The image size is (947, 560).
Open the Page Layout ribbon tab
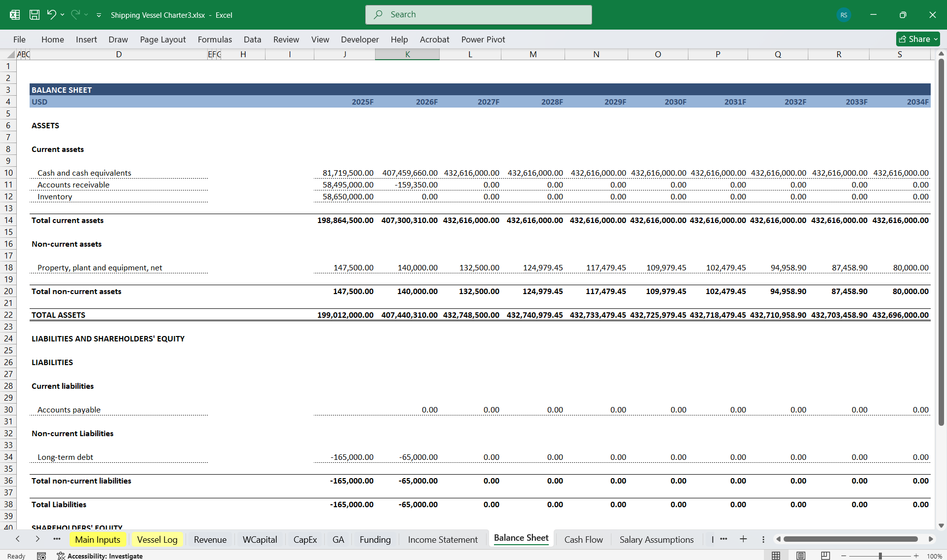tap(163, 39)
